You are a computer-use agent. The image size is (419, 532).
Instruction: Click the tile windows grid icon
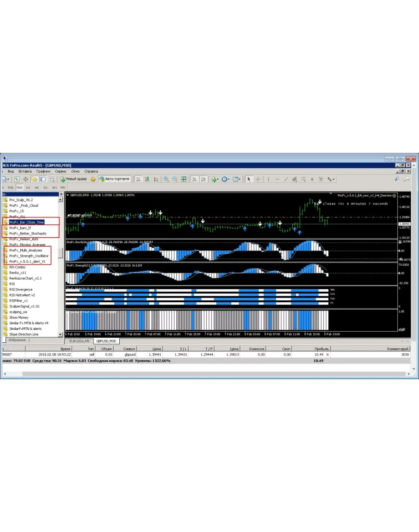(x=184, y=179)
